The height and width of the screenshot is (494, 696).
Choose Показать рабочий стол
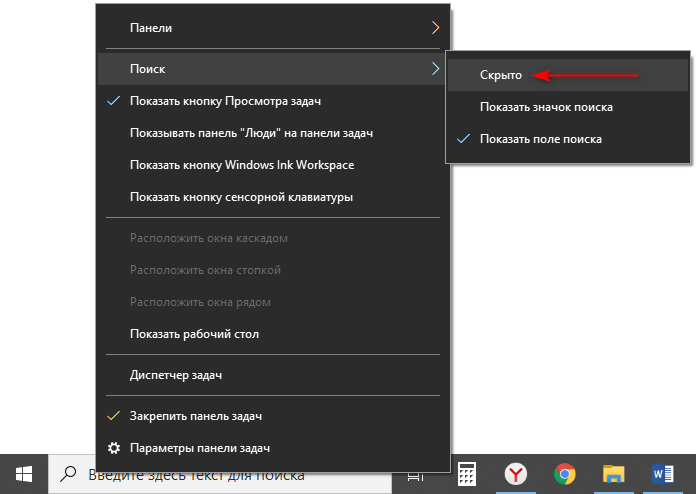273,334
